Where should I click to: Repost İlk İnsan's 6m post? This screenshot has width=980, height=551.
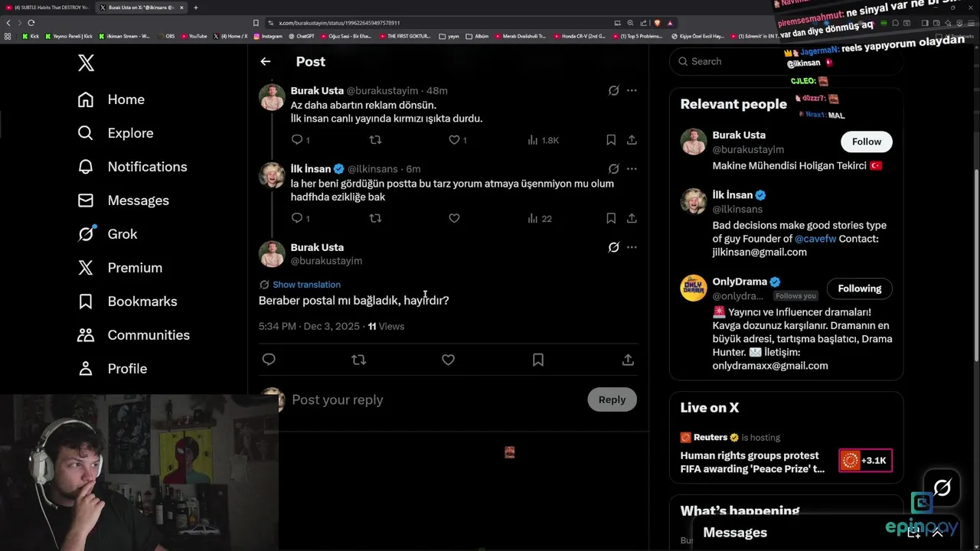point(375,218)
